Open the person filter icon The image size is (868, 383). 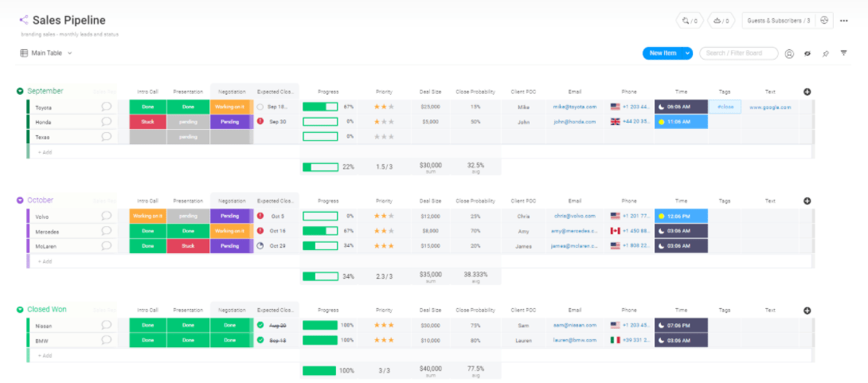click(x=789, y=53)
